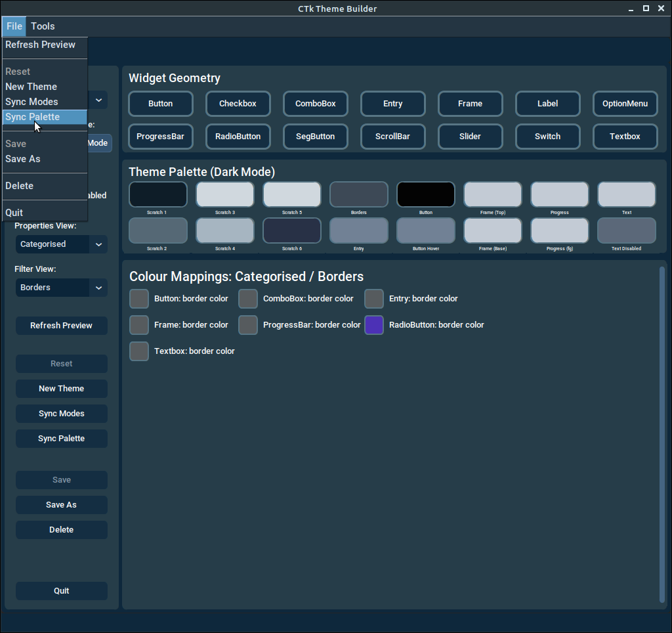Click the black Button palette tile
Viewport: 672px width, 633px height.
click(425, 194)
